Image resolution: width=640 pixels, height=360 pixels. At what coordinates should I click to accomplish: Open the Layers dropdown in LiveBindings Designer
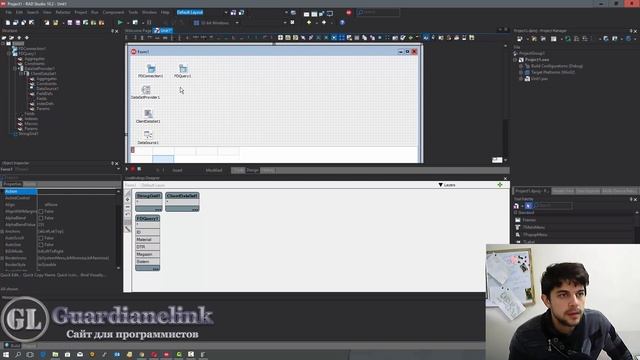pyautogui.click(x=447, y=185)
